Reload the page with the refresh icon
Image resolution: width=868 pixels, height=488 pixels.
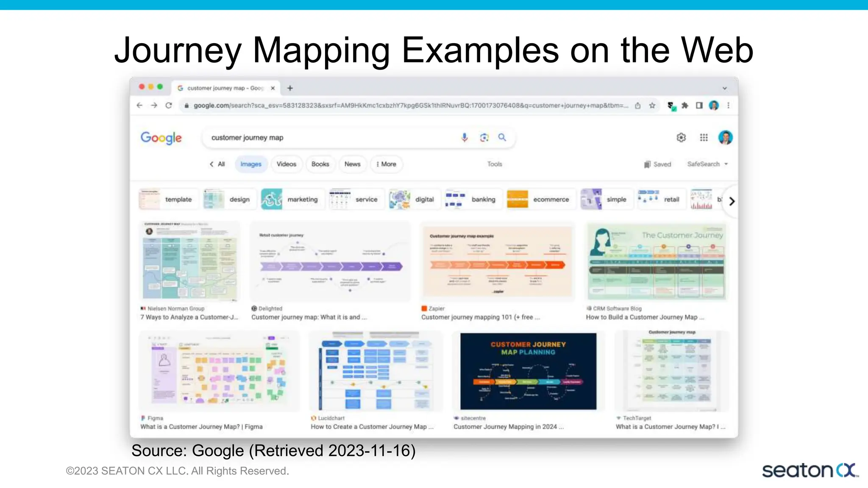(x=169, y=105)
